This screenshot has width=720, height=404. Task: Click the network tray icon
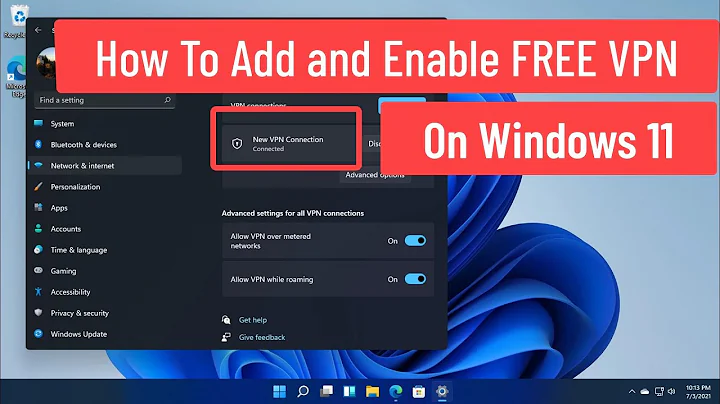click(659, 392)
